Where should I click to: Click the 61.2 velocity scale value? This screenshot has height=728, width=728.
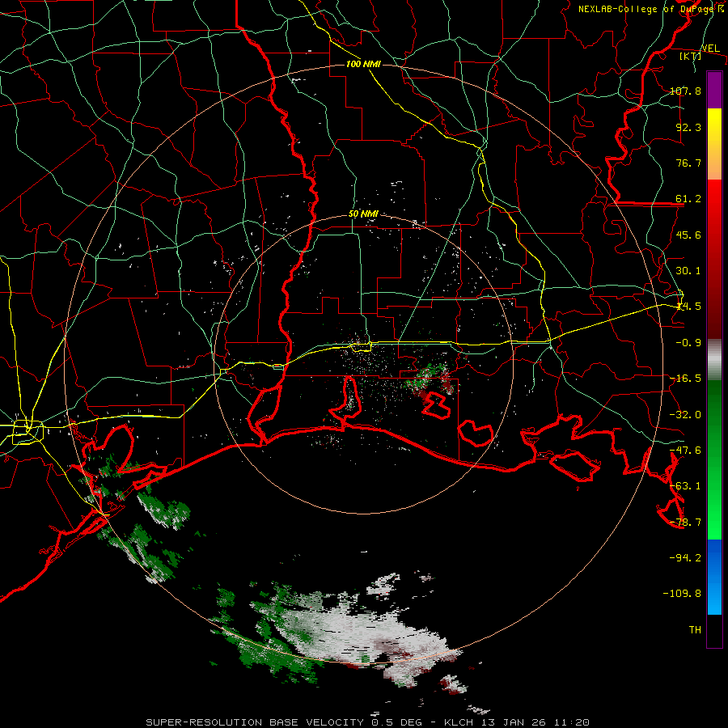click(688, 199)
